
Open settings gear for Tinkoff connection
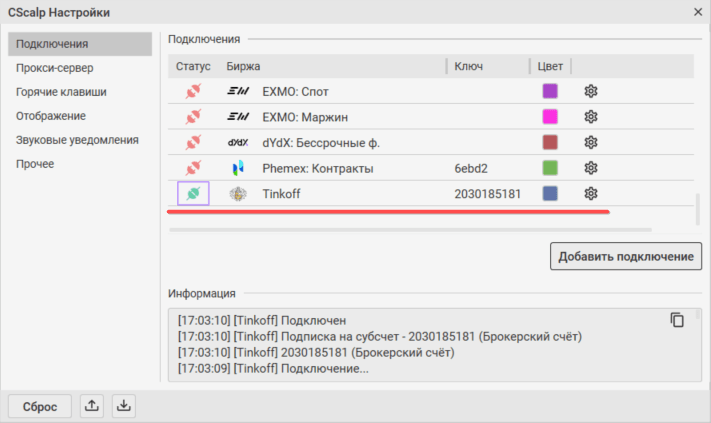pos(590,194)
